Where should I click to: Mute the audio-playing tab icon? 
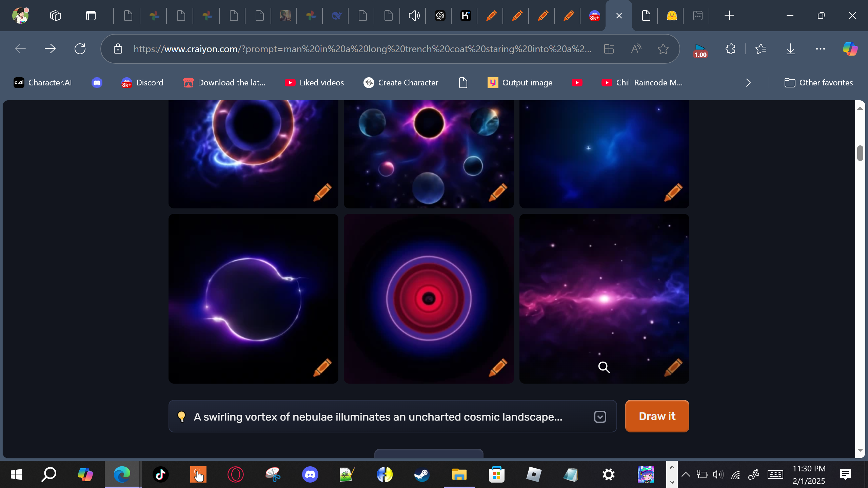click(414, 16)
